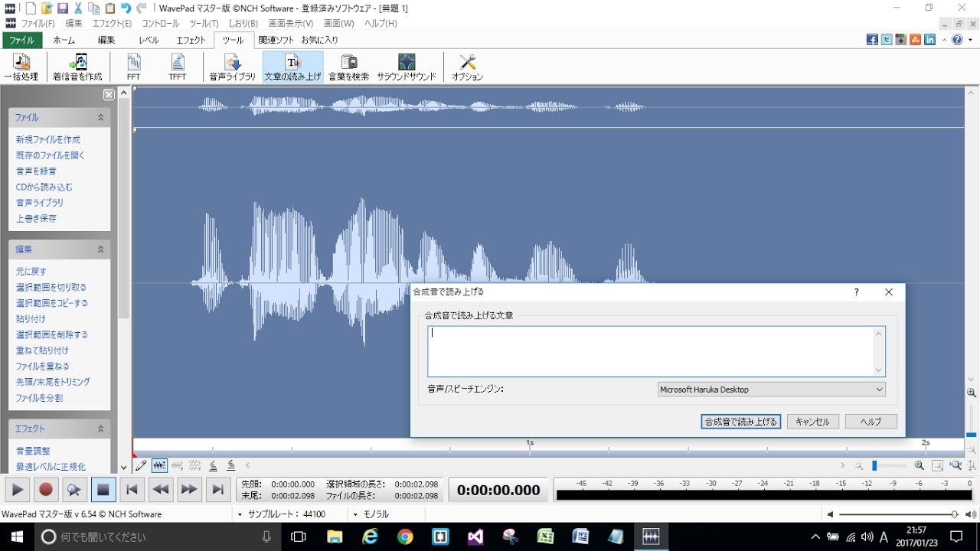Open the 音声ライブラリ sound library tool

(233, 67)
